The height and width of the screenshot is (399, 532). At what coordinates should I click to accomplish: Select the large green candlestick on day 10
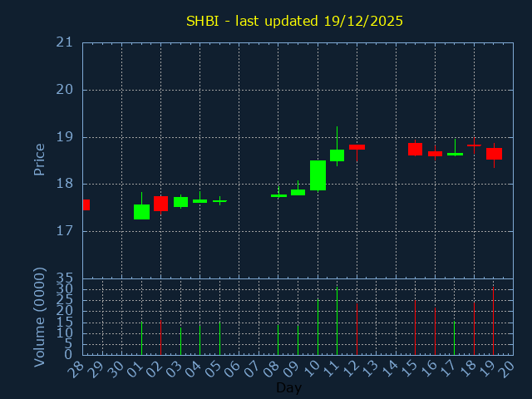[x=318, y=175]
